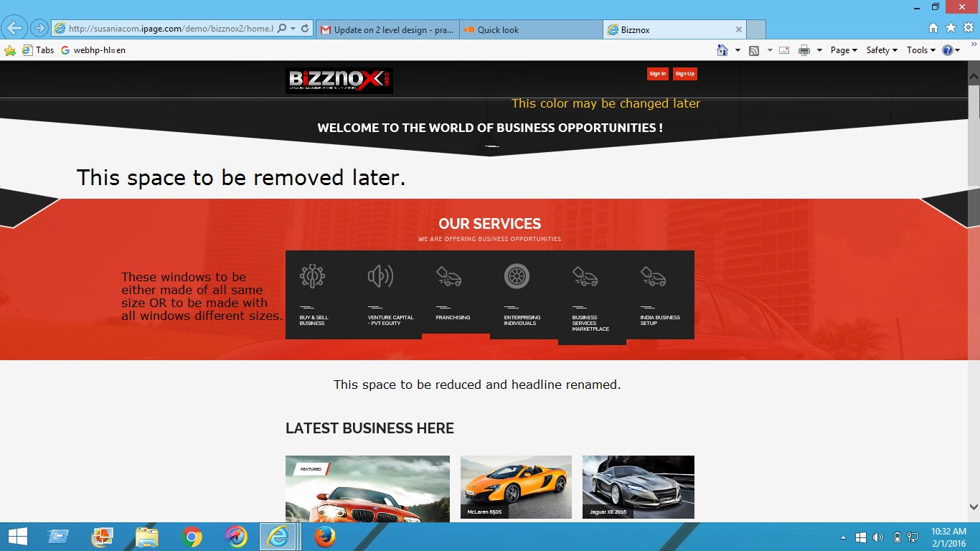
Task: Expand the Page dropdown menu
Action: pos(844,50)
